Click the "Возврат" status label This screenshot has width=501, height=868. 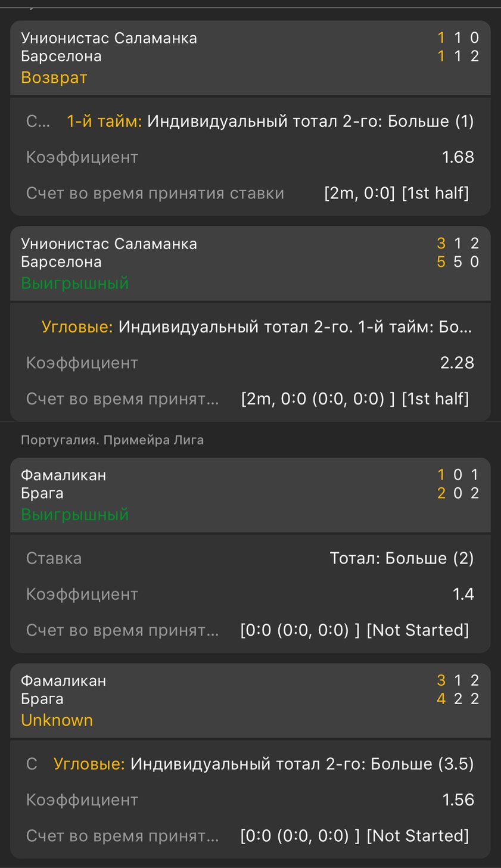pyautogui.click(x=54, y=78)
